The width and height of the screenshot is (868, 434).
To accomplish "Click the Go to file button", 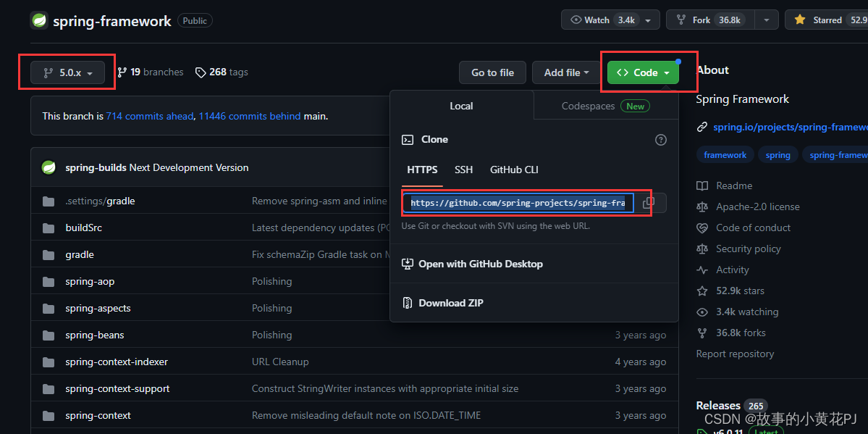I will pyautogui.click(x=493, y=72).
